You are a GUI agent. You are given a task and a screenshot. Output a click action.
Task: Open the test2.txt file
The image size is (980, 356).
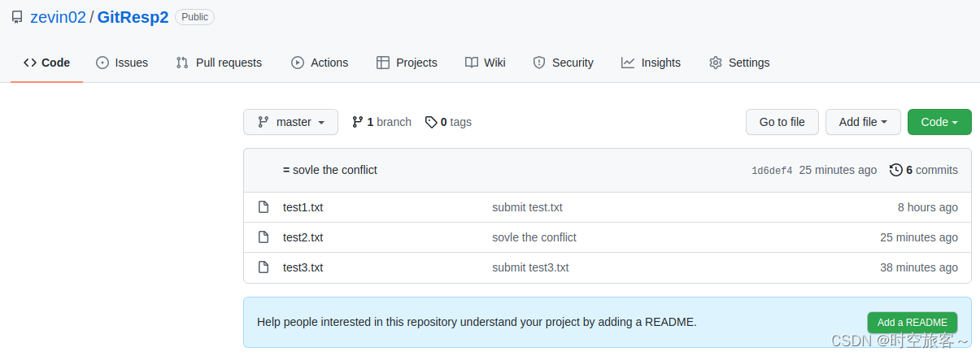[x=303, y=237]
